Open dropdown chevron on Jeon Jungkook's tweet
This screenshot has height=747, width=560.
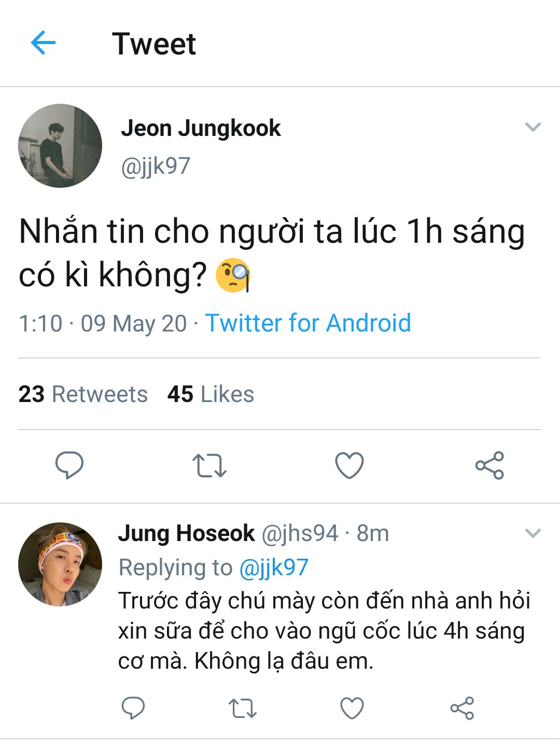[x=533, y=127]
